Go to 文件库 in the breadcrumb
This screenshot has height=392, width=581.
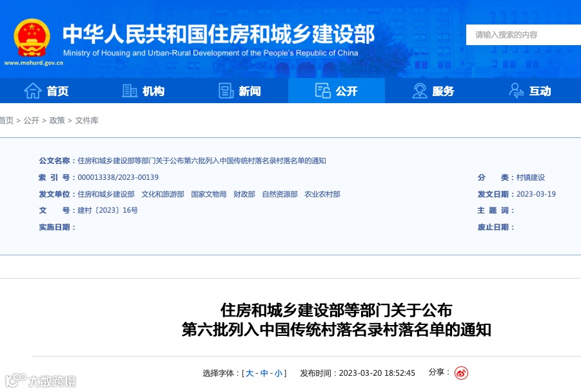(86, 121)
